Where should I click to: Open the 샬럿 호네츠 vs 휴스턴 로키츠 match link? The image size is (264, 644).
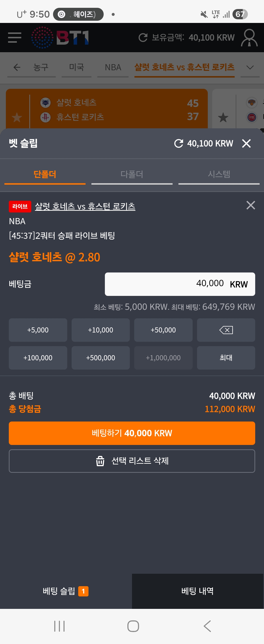pyautogui.click(x=85, y=206)
